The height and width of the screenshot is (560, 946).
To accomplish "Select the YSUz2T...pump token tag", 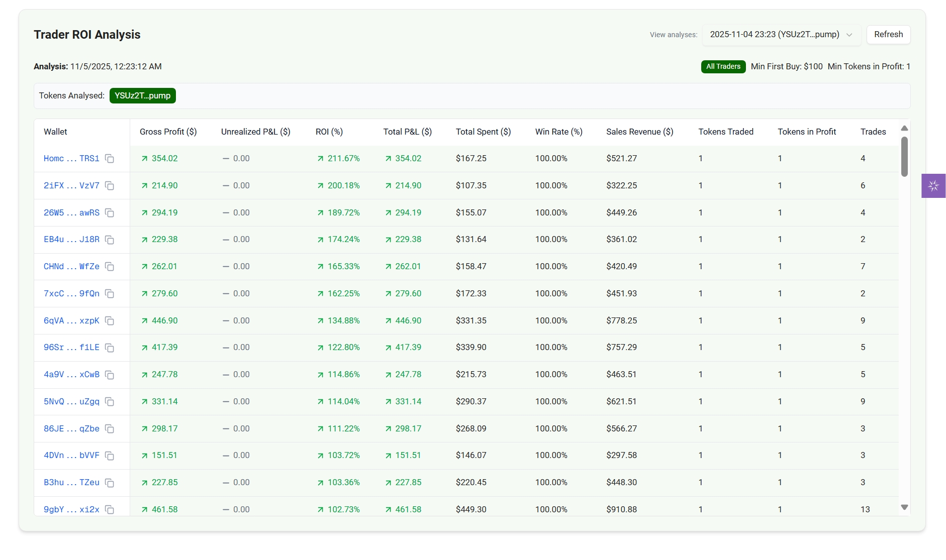I will pyautogui.click(x=143, y=95).
